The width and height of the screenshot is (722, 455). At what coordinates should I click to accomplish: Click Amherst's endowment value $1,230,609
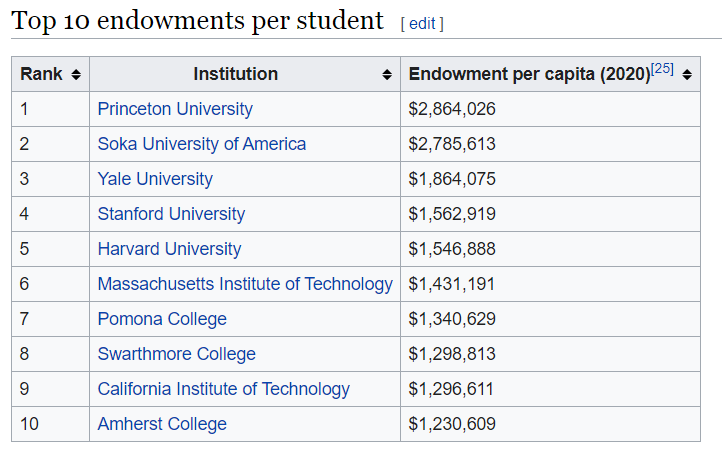452,424
